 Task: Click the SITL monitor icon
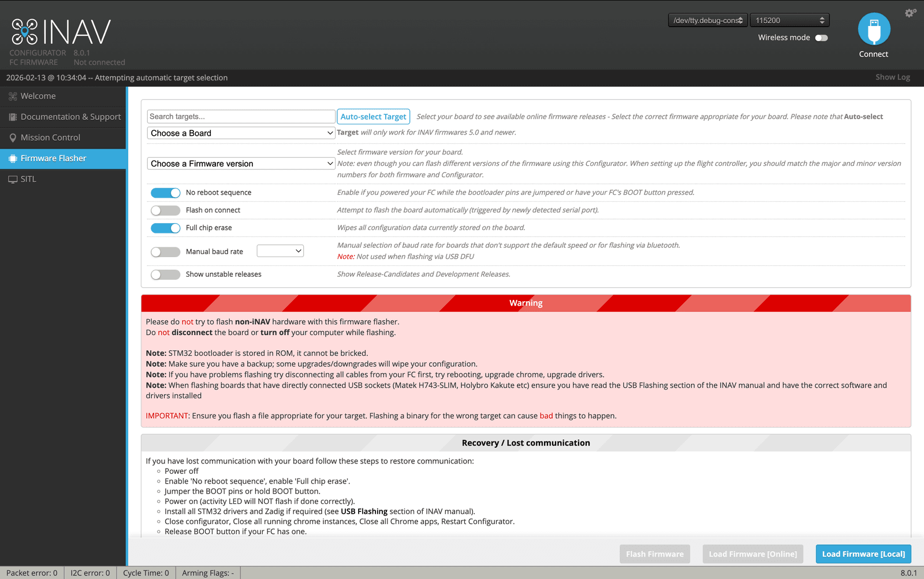13,179
